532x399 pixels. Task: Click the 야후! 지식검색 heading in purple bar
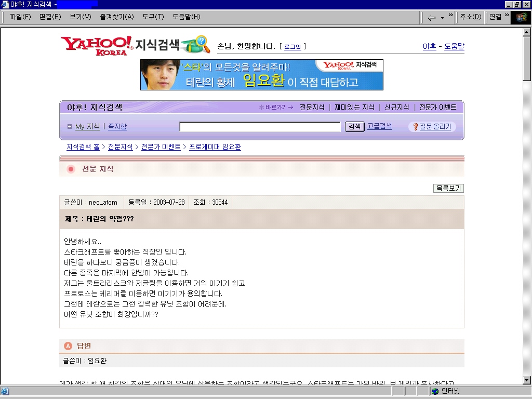(x=95, y=108)
